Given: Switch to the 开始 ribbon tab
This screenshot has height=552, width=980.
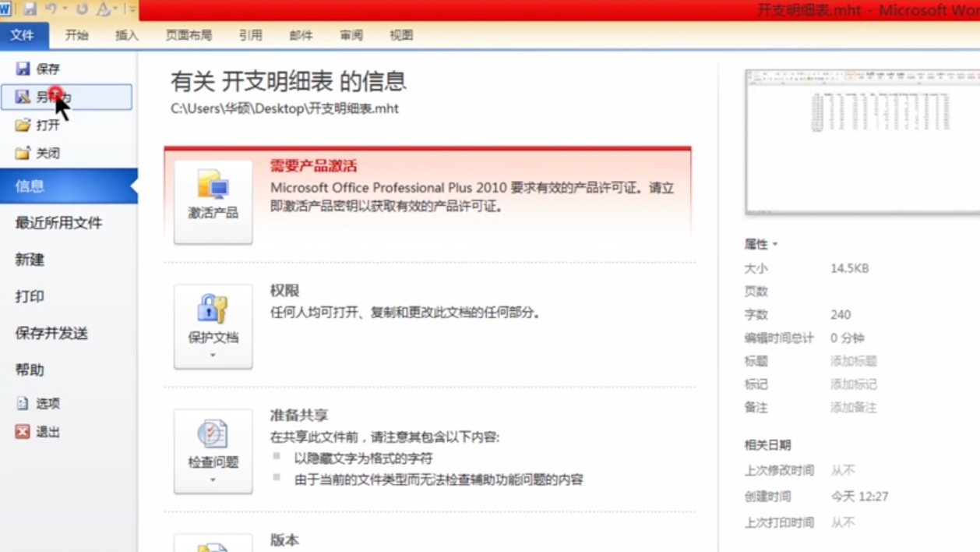Looking at the screenshot, I should pos(76,35).
